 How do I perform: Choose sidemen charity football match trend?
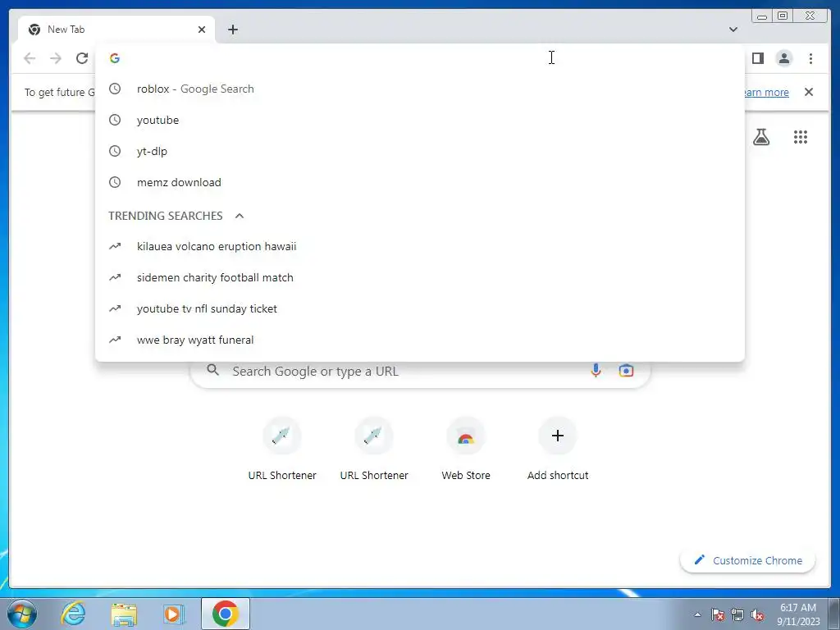pyautogui.click(x=419, y=277)
